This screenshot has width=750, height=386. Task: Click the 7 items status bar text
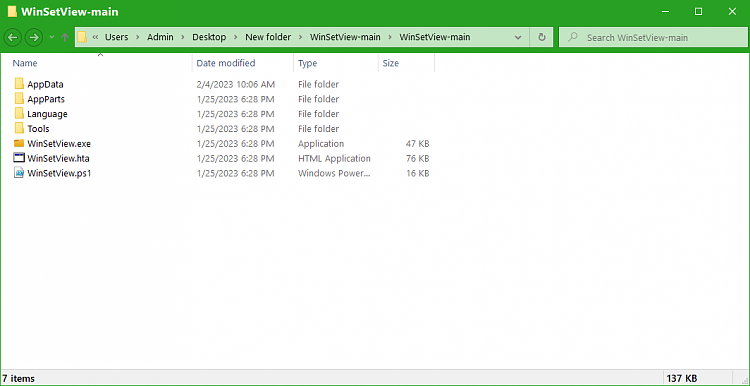pyautogui.click(x=19, y=378)
